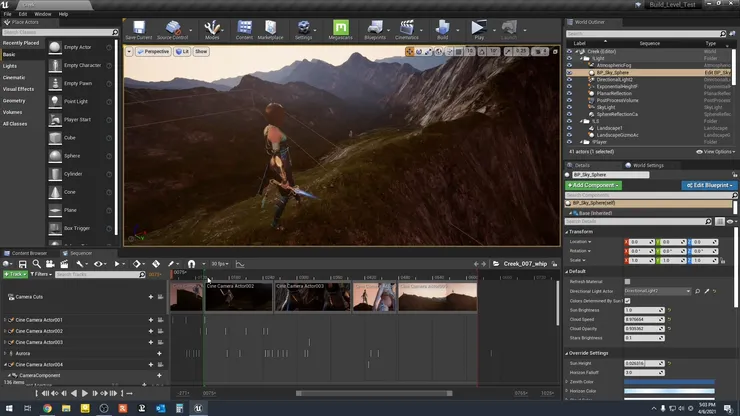Image resolution: width=740 pixels, height=416 pixels.
Task: Click the Edit Blueprint button
Action: click(709, 185)
